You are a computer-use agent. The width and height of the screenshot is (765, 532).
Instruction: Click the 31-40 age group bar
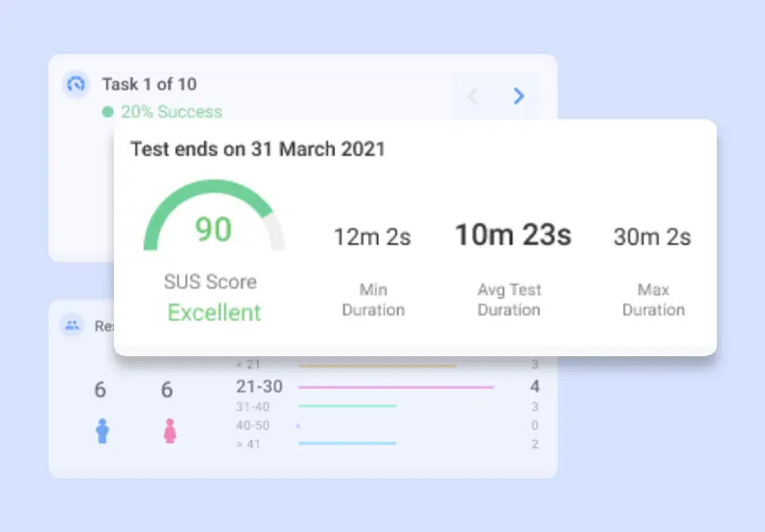[x=347, y=406]
